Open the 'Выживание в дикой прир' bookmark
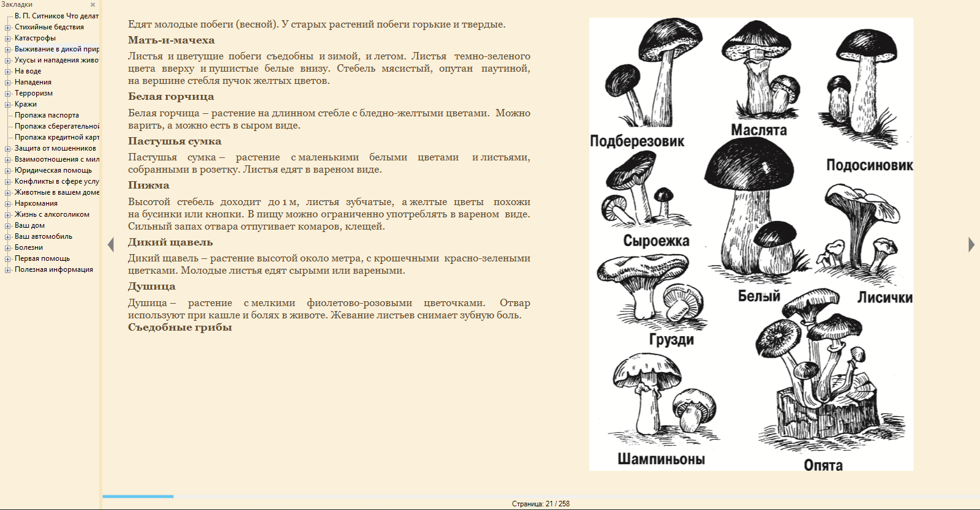 pos(57,49)
